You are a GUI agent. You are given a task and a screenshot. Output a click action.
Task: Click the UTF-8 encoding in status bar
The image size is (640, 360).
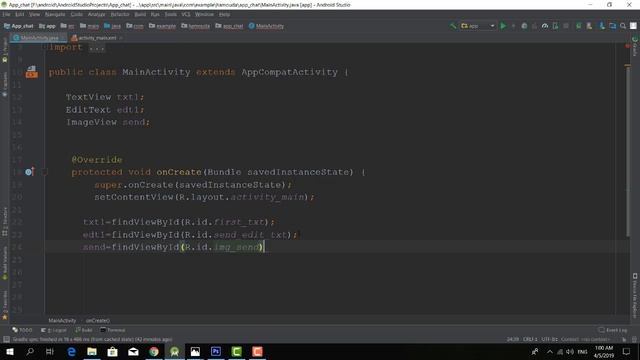tap(549, 339)
